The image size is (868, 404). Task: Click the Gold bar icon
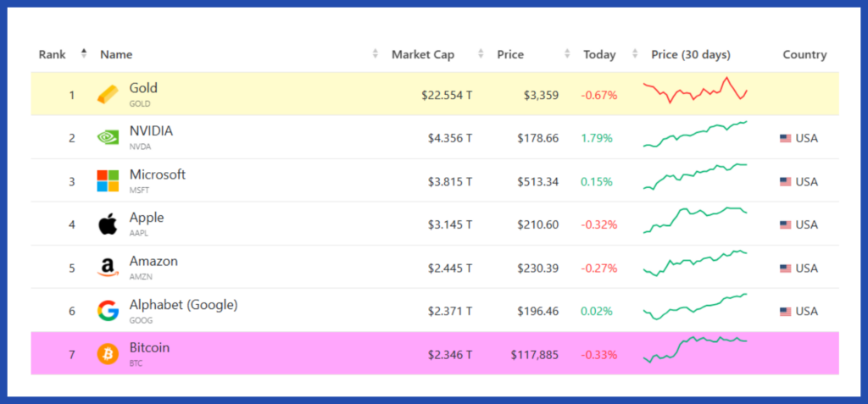pyautogui.click(x=108, y=94)
